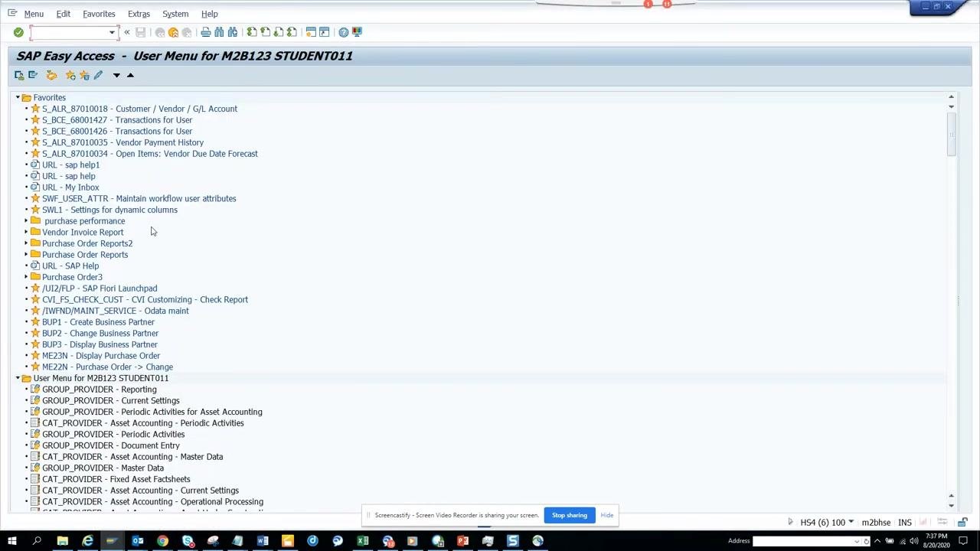
Task: Select ME23N - Display Purchase Order
Action: click(x=101, y=356)
